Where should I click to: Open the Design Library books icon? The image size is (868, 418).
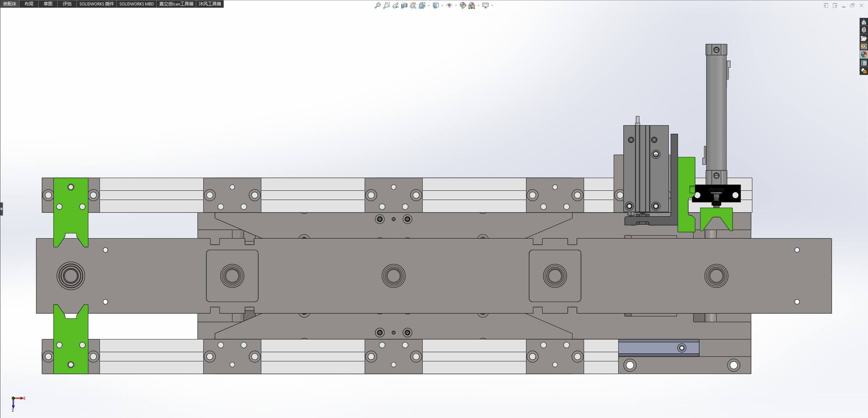[x=864, y=30]
